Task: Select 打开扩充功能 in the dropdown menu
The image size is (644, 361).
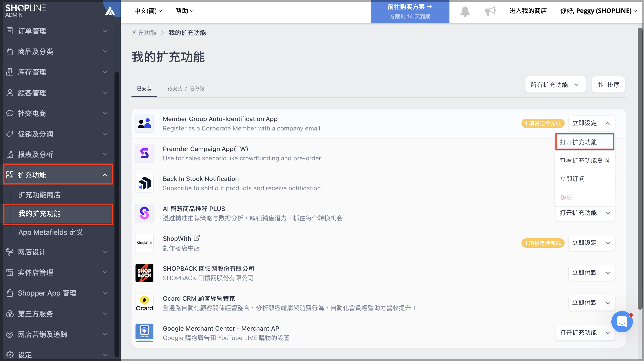Action: (585, 142)
